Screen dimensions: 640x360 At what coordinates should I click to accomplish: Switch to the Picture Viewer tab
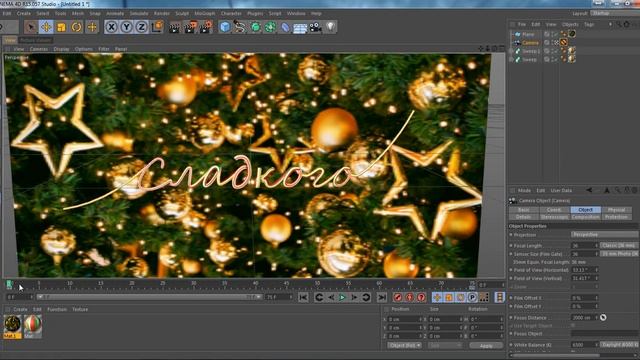[x=36, y=40]
